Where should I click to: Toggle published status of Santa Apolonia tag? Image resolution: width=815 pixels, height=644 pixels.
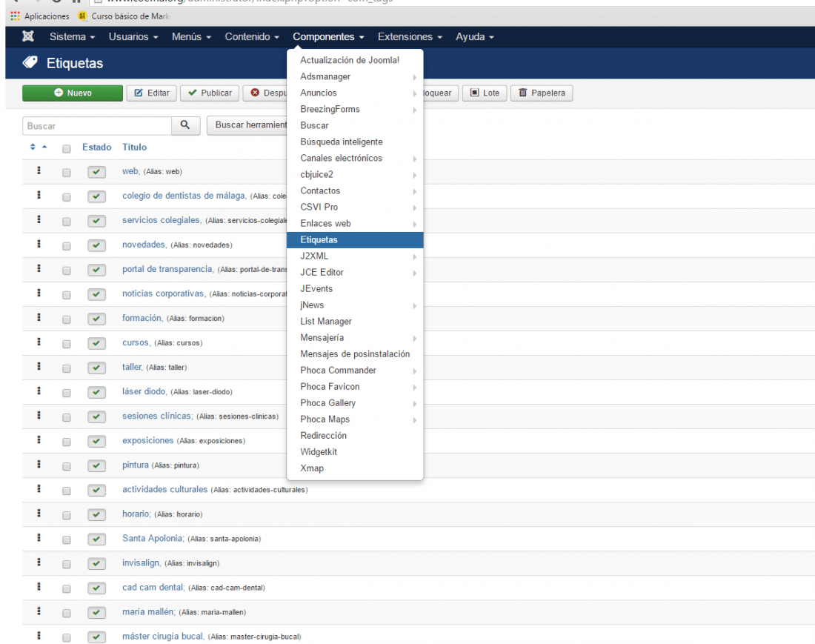pyautogui.click(x=96, y=539)
